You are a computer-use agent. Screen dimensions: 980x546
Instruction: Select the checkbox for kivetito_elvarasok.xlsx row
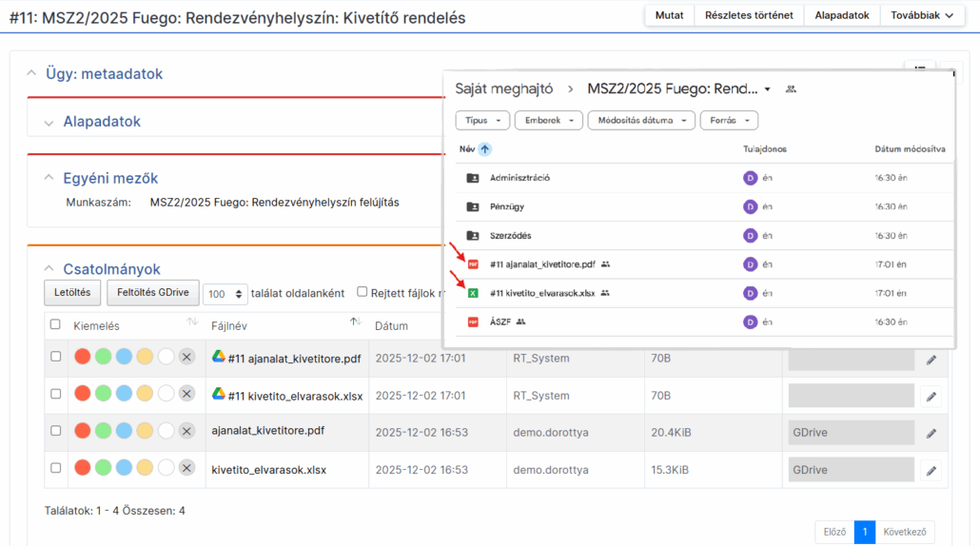(55, 468)
